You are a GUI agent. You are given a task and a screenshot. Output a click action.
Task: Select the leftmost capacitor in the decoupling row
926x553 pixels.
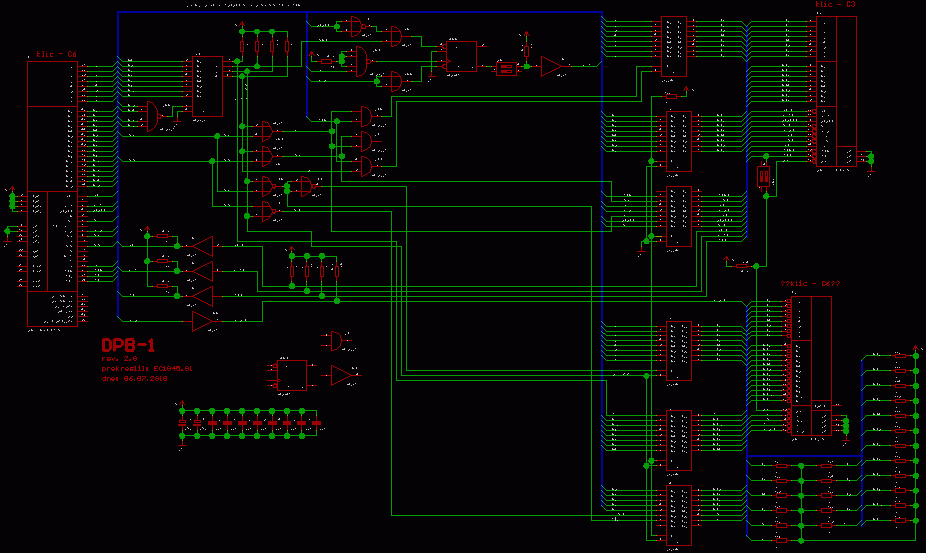pyautogui.click(x=182, y=423)
